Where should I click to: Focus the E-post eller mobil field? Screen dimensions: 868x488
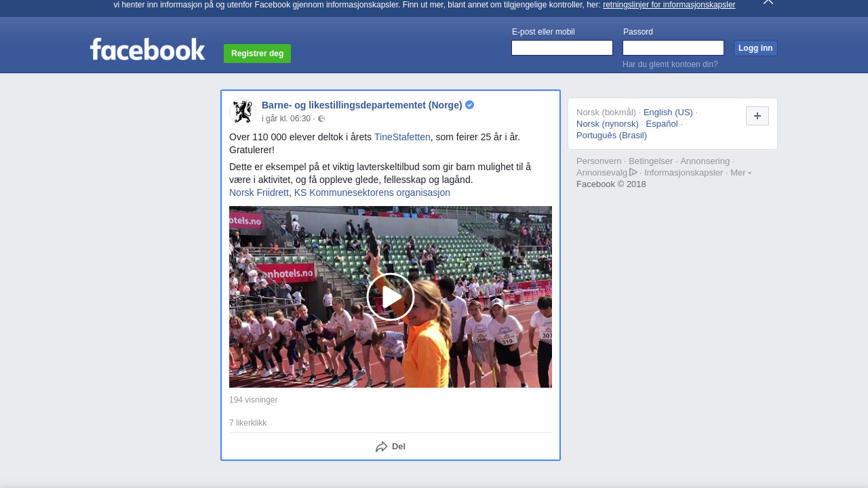pos(562,47)
